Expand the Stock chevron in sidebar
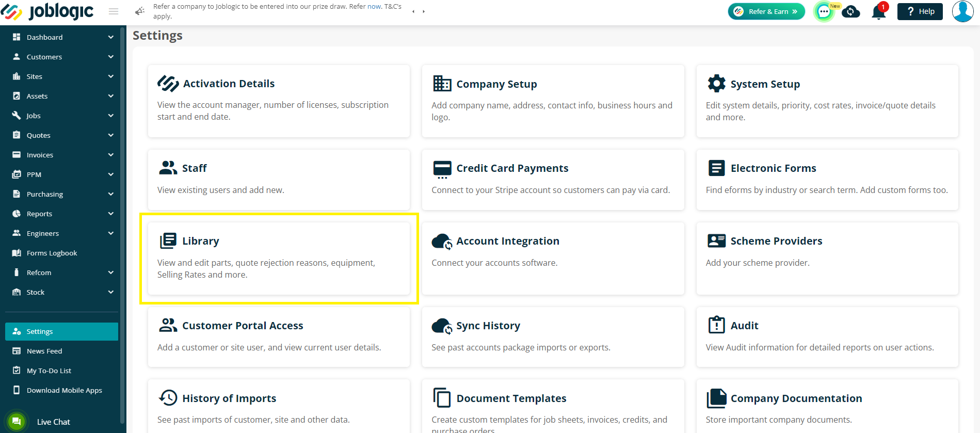Viewport: 980px width, 433px height. tap(111, 292)
